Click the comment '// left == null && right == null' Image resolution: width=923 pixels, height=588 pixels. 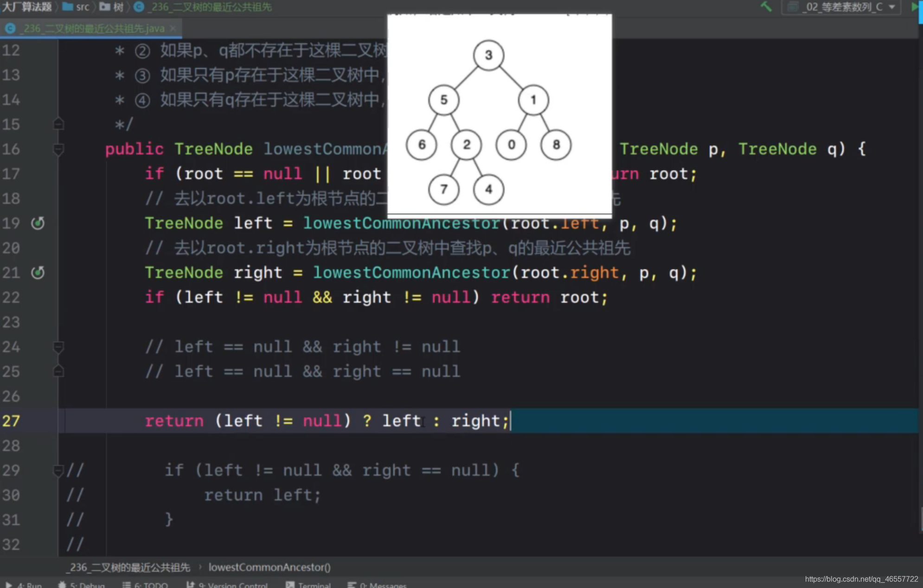coord(302,371)
